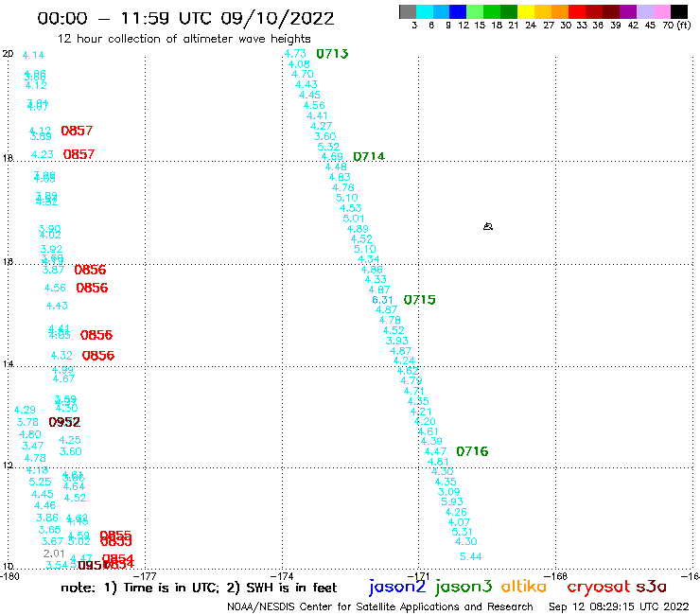Click the green jason3 satellite label

[464, 587]
